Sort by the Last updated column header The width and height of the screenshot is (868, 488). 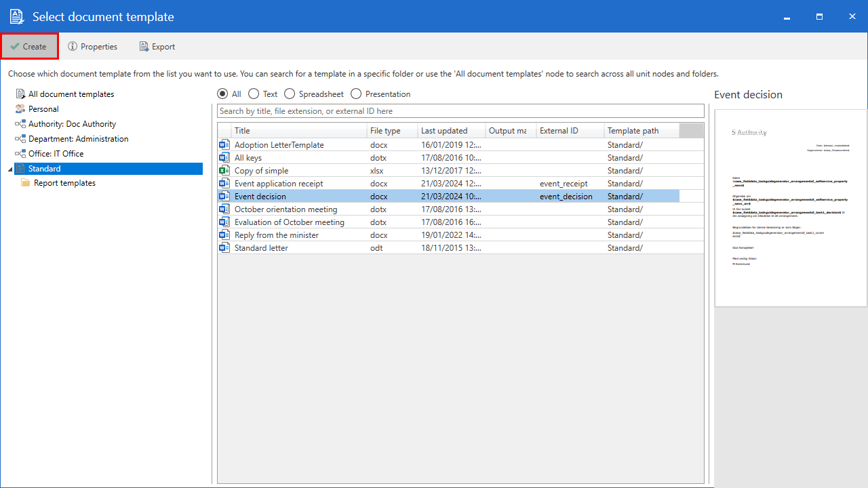(x=444, y=131)
